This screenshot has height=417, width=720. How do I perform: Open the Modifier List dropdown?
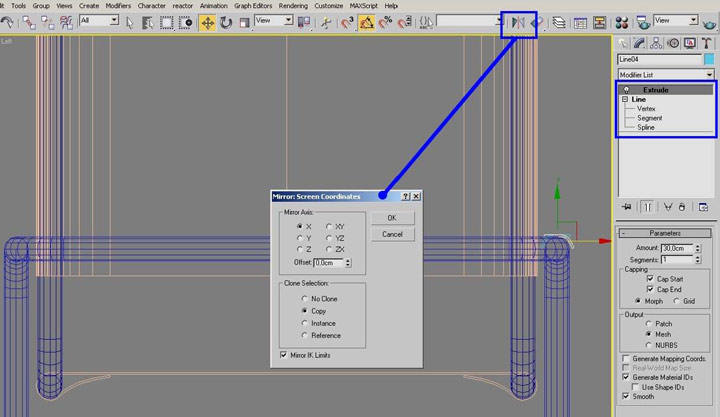click(x=666, y=75)
